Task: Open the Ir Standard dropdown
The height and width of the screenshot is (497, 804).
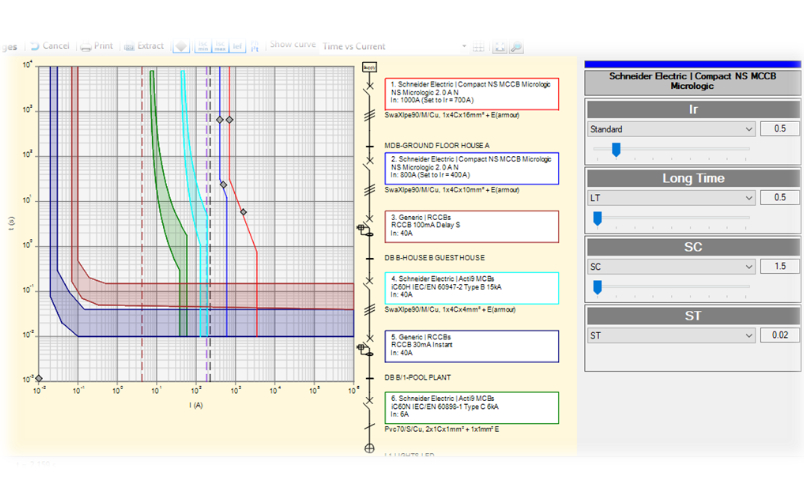Action: tap(671, 129)
